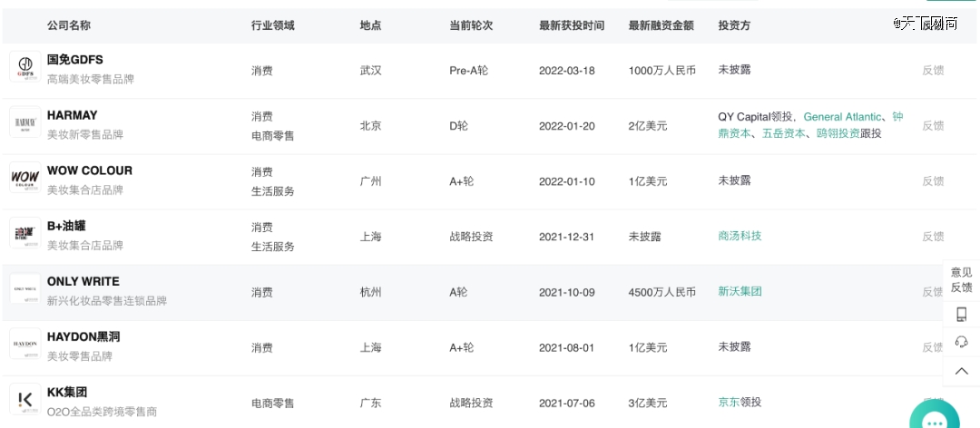Select the 公司名称 column header
Image resolution: width=980 pixels, height=428 pixels.
pos(69,25)
